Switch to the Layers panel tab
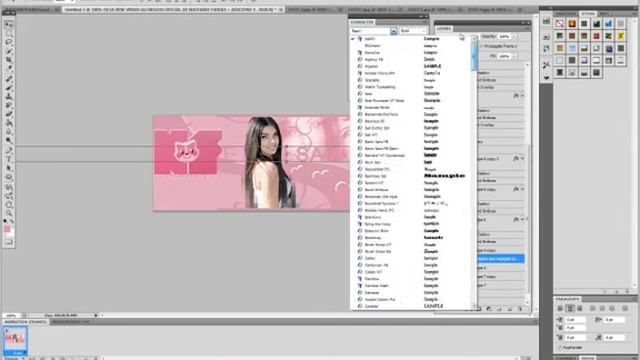 444,29
